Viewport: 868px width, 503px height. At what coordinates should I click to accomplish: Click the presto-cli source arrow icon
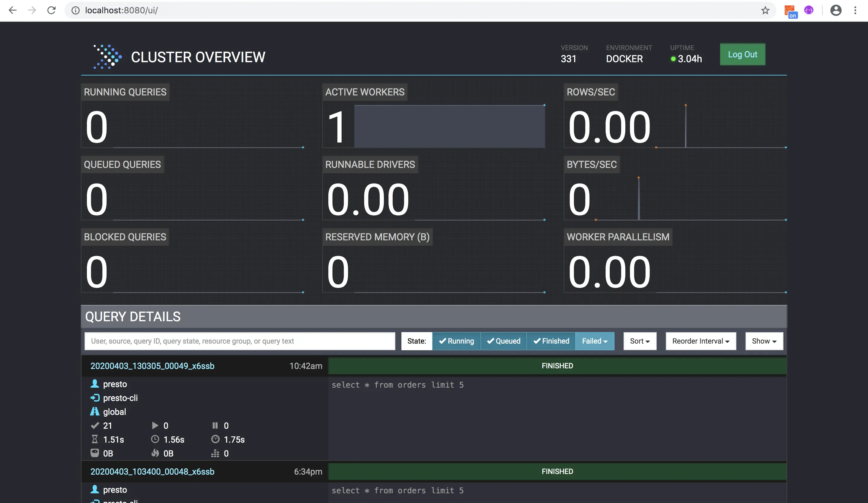point(95,398)
